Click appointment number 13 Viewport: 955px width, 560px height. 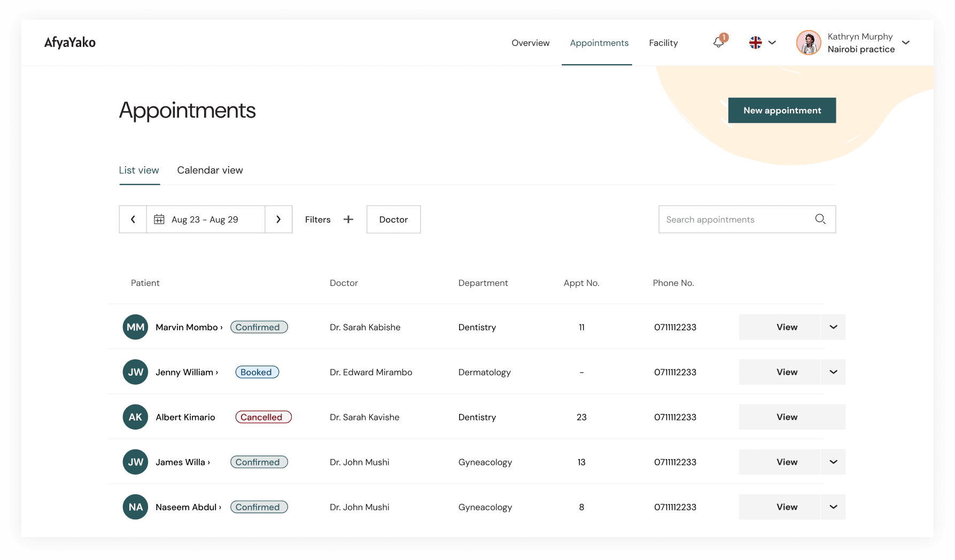(581, 462)
